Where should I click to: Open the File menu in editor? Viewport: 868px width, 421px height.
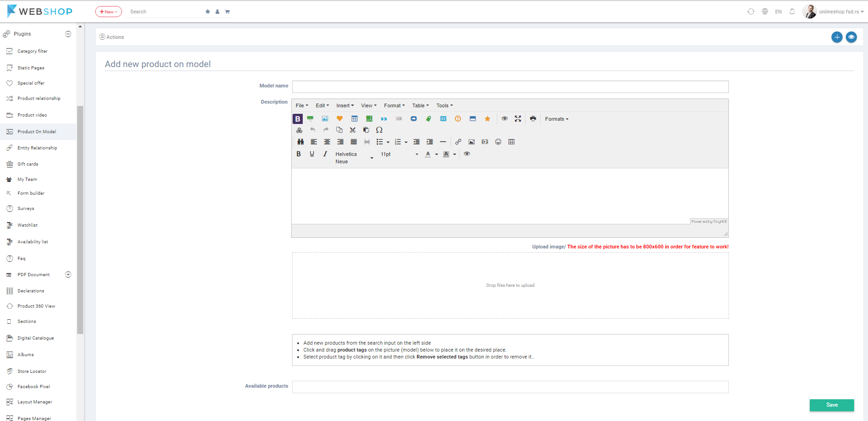[x=302, y=105]
